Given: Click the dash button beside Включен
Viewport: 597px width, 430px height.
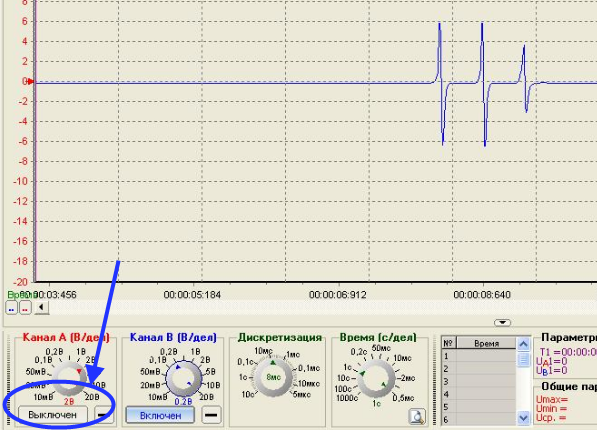Looking at the screenshot, I should tap(211, 415).
